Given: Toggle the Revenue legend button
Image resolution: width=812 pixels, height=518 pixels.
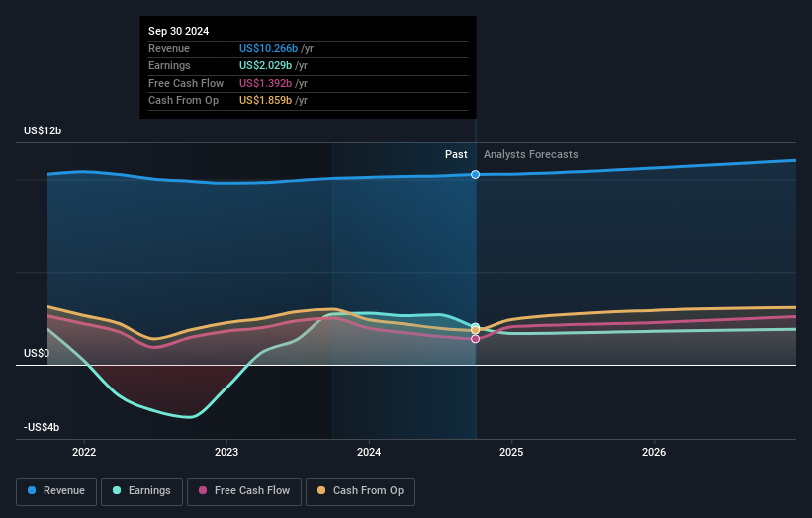Looking at the screenshot, I should pyautogui.click(x=56, y=491).
